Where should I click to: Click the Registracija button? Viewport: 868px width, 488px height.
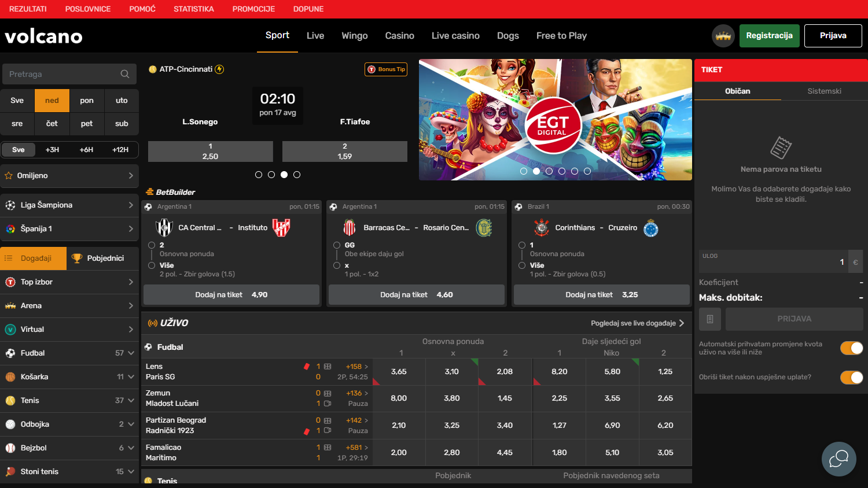(770, 36)
